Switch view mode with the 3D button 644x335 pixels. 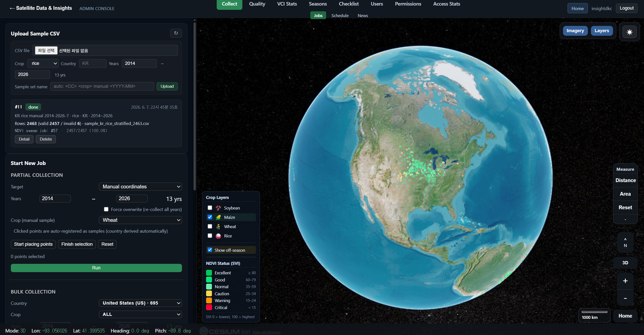(625, 263)
